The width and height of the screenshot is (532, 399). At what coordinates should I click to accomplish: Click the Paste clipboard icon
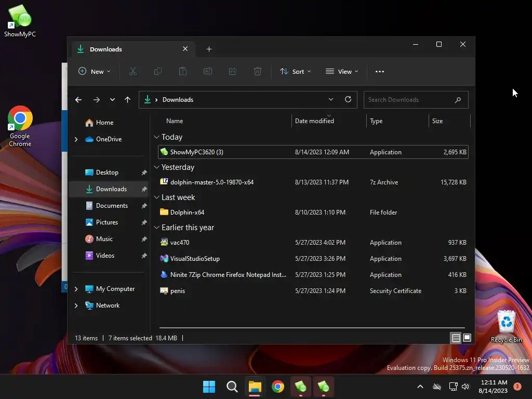183,71
